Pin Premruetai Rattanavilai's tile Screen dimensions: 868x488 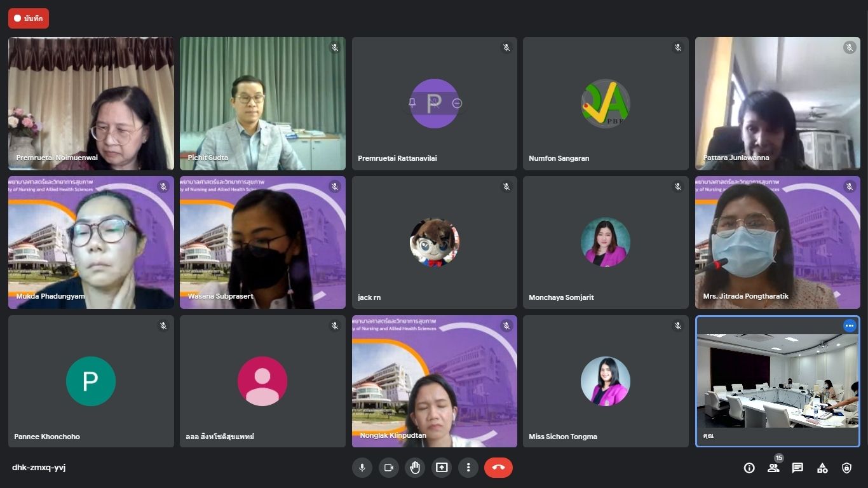412,103
